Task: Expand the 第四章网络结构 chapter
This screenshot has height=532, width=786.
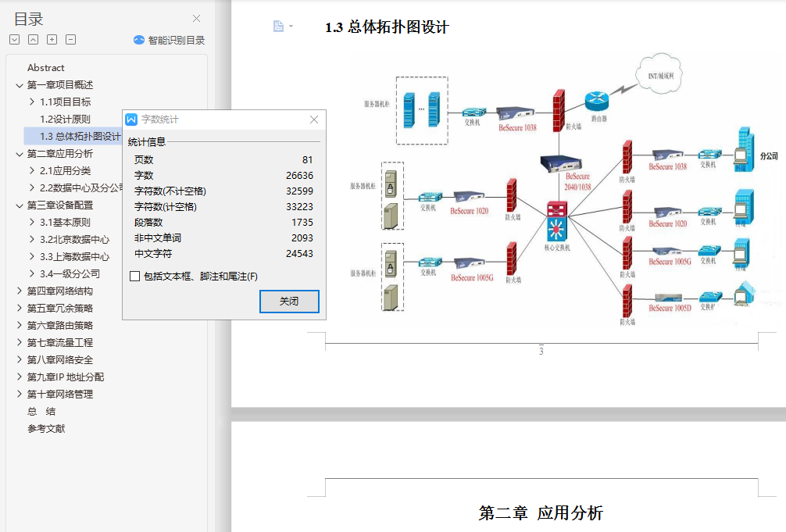Action: (x=20, y=291)
